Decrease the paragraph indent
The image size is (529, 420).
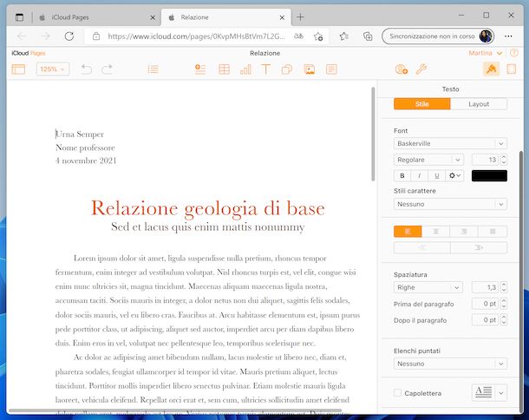(421, 247)
